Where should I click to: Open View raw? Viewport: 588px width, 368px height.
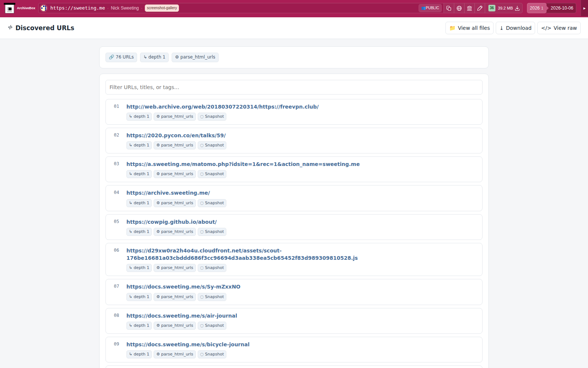(559, 28)
